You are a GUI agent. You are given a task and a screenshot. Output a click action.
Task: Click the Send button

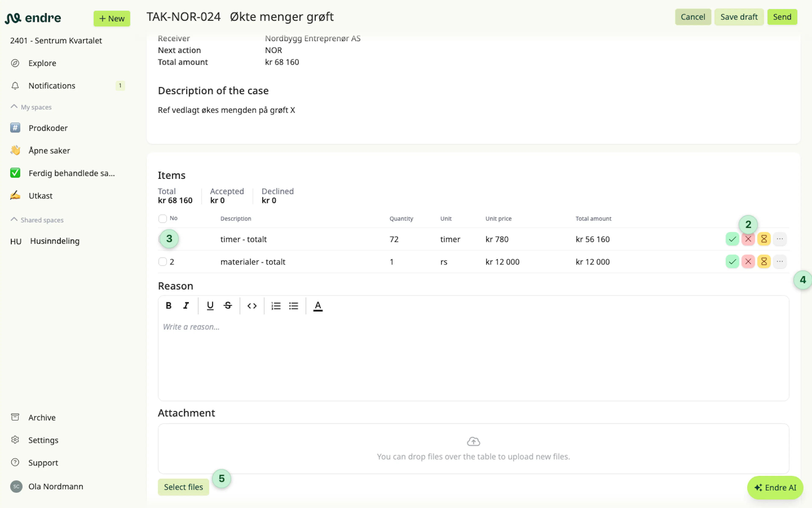(x=782, y=17)
